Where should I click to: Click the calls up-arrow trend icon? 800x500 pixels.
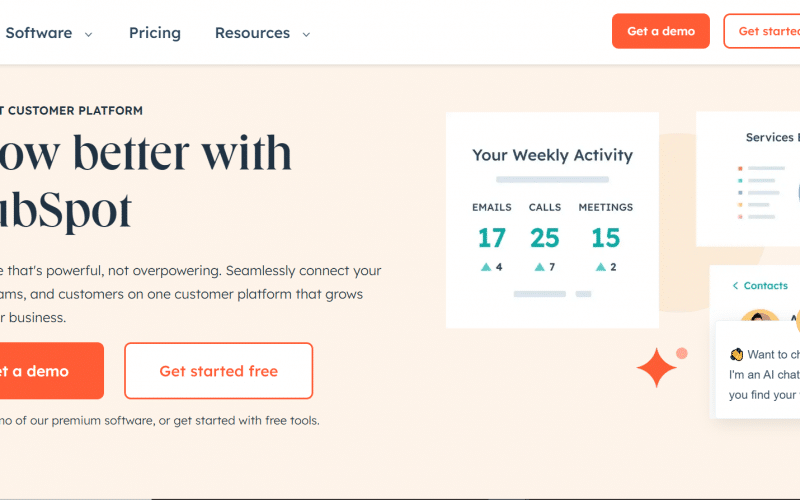pos(539,267)
